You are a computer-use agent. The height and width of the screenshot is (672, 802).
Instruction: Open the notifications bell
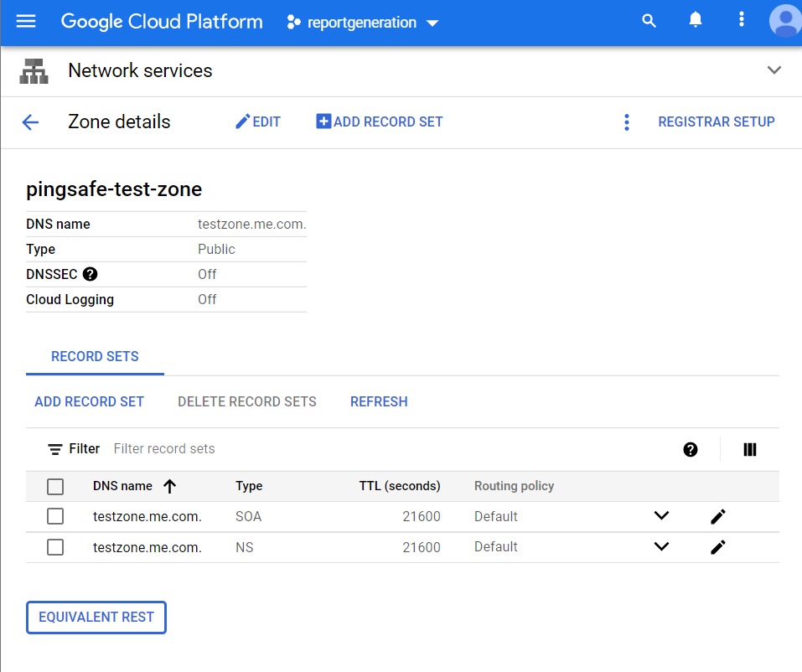click(696, 21)
